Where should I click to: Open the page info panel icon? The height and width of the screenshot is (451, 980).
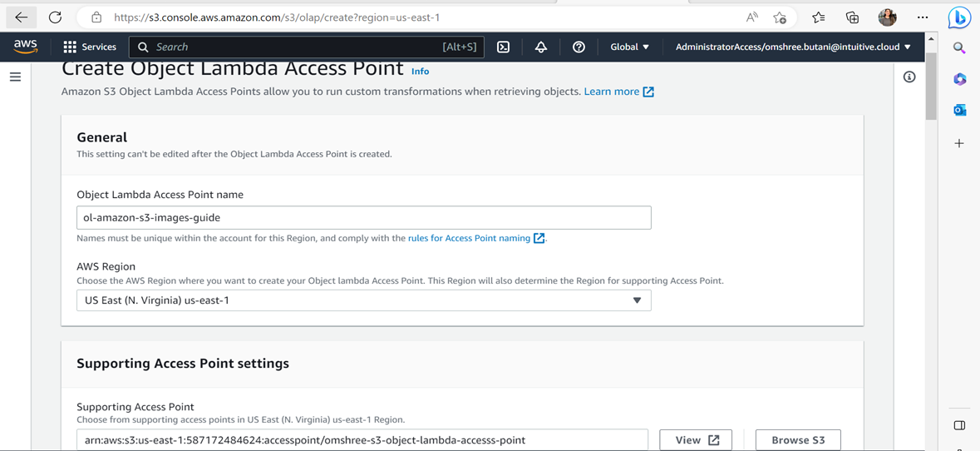point(909,77)
